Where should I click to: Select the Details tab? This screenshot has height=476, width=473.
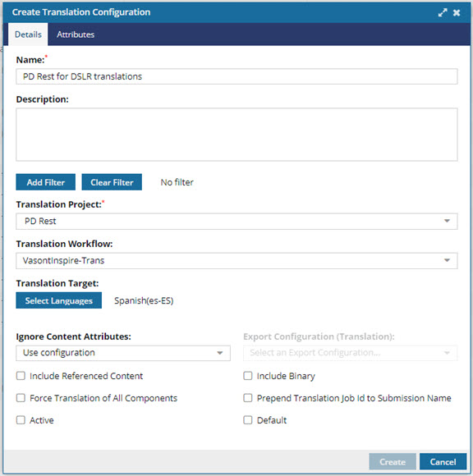(x=28, y=34)
